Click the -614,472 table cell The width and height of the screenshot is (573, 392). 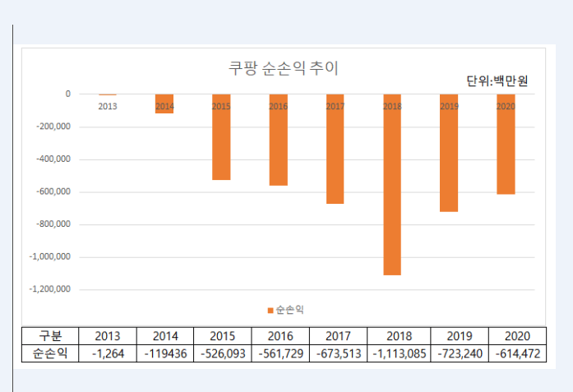pos(517,353)
